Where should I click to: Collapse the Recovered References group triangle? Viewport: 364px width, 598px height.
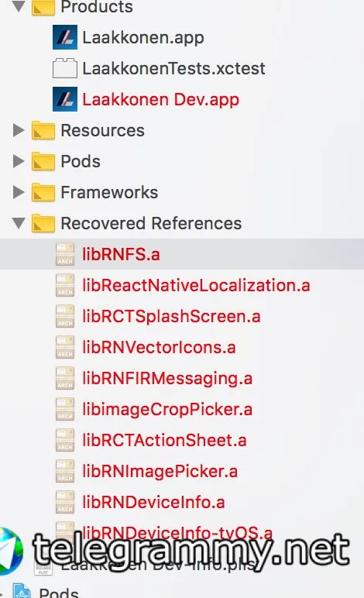coord(19,223)
